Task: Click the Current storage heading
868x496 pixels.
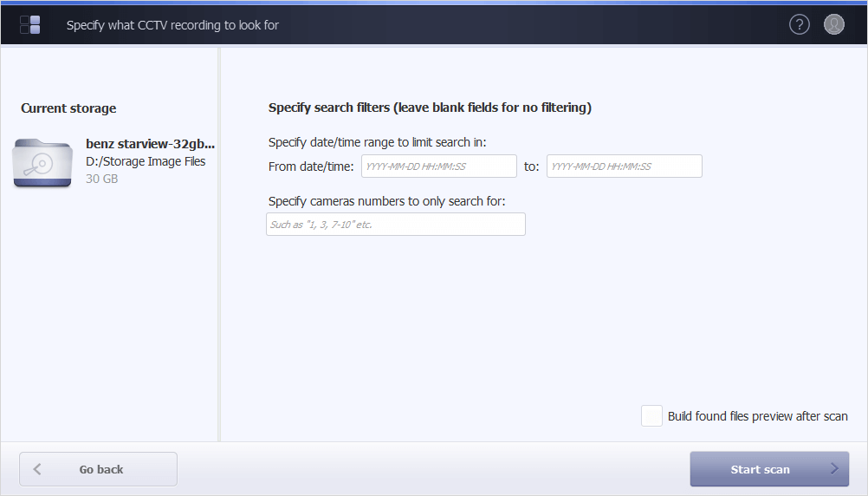Action: pos(68,108)
